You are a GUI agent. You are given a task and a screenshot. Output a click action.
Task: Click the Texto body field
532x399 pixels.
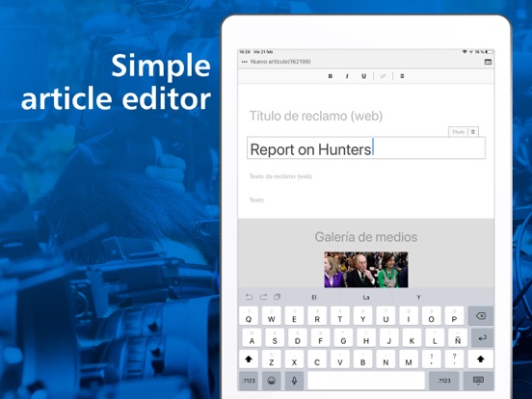pos(256,199)
